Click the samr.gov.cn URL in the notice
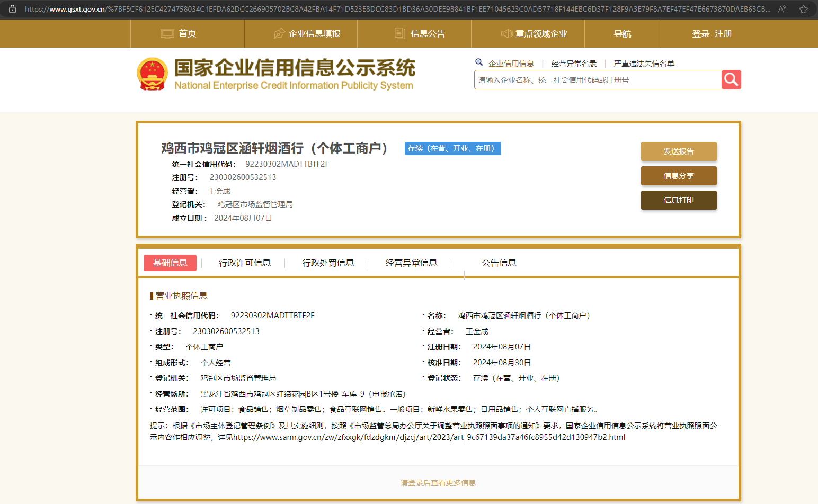 pyautogui.click(x=429, y=437)
